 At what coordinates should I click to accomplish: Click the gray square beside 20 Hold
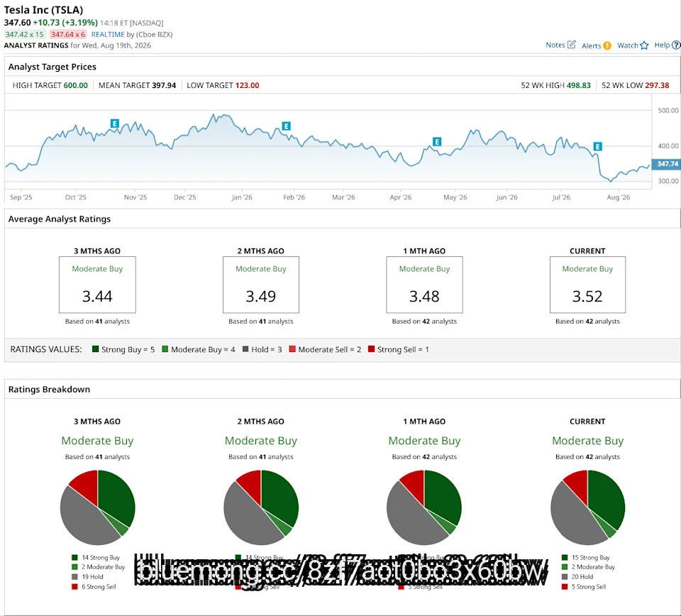(565, 577)
